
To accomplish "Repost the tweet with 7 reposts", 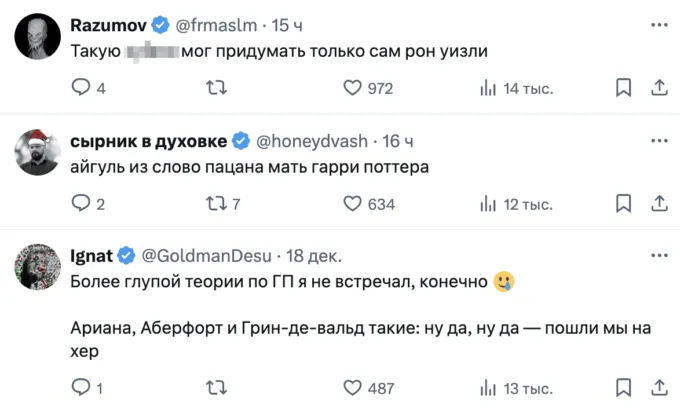I will (x=215, y=204).
